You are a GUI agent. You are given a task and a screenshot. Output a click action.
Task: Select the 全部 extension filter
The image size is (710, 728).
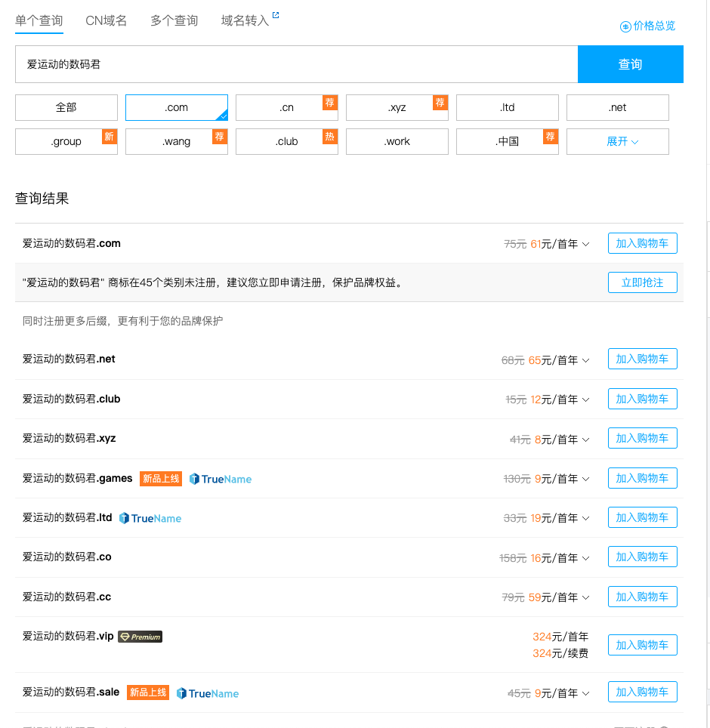(x=66, y=108)
